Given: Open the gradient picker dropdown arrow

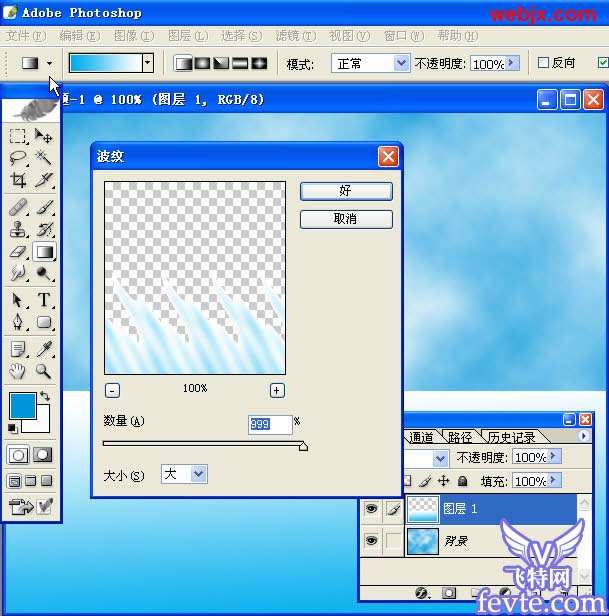Looking at the screenshot, I should [147, 62].
